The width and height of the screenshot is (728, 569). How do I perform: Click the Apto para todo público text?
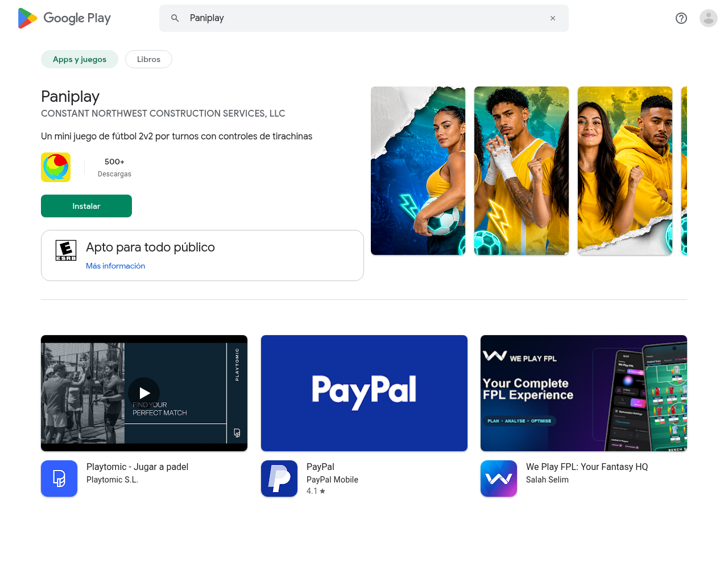click(x=150, y=247)
